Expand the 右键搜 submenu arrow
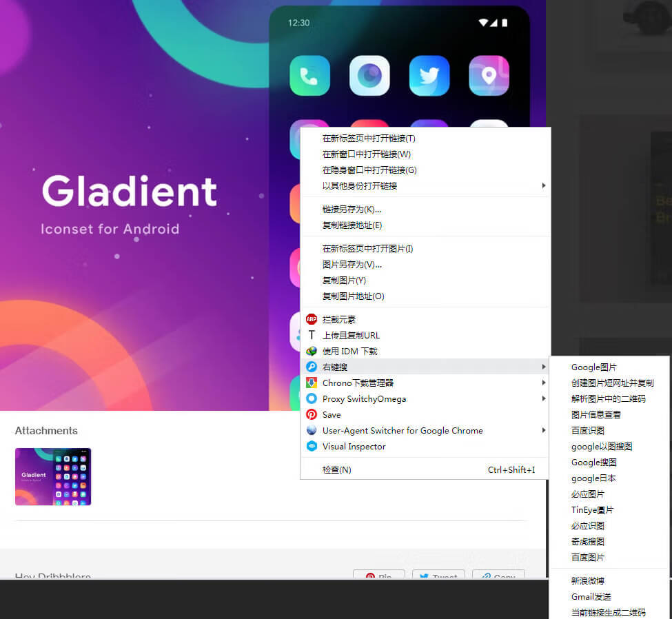Viewport: 672px width, 619px height. point(543,367)
